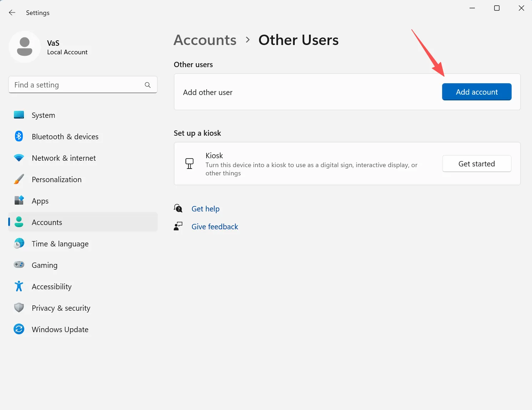Open Time & language settings
The image size is (532, 410).
[83, 244]
